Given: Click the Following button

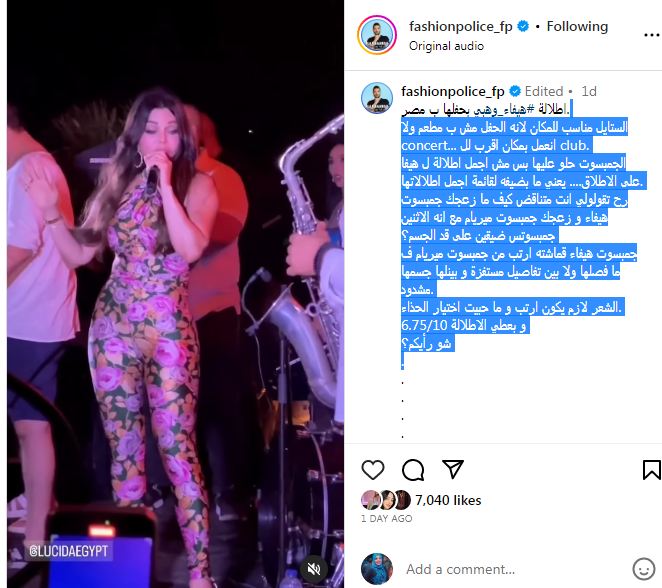Looking at the screenshot, I should tap(577, 27).
